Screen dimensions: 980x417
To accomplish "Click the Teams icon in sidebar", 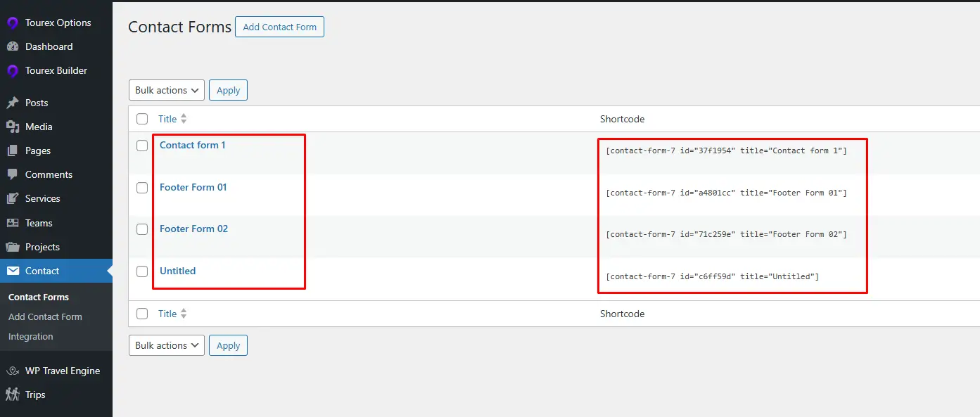I will [x=12, y=223].
